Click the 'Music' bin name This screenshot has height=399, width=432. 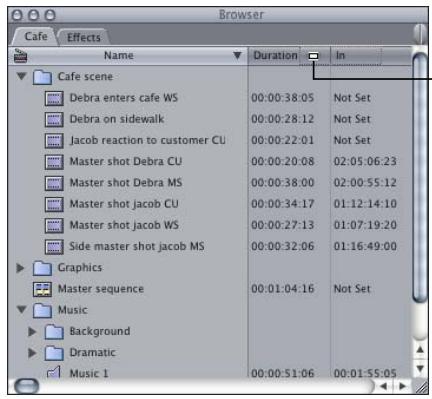click(72, 310)
